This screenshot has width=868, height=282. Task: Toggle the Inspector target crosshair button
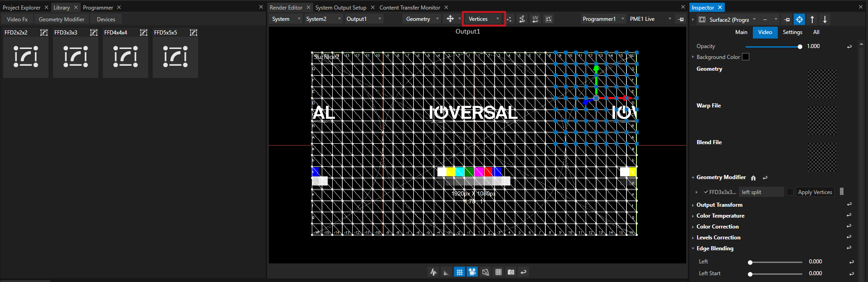tap(800, 19)
